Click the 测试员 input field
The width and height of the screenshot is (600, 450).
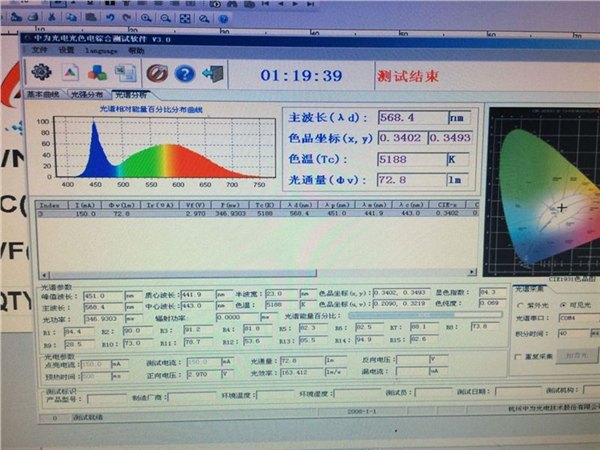point(434,393)
